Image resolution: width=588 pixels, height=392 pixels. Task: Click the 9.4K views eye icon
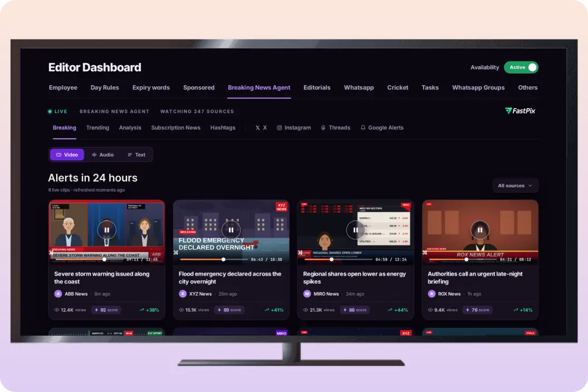tap(430, 310)
